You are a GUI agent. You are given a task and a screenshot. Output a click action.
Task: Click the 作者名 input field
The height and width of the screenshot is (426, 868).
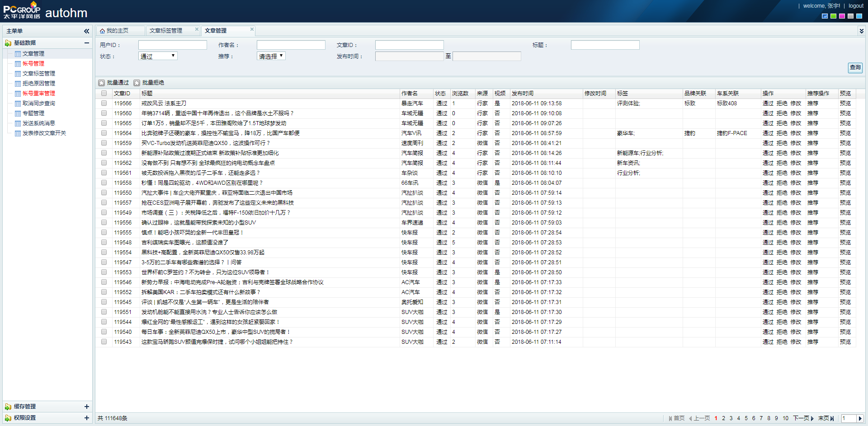(291, 45)
